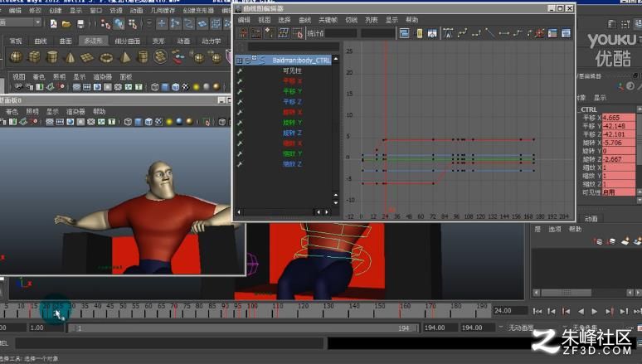Click the play forward button
The image size is (642, 364).
(595, 312)
